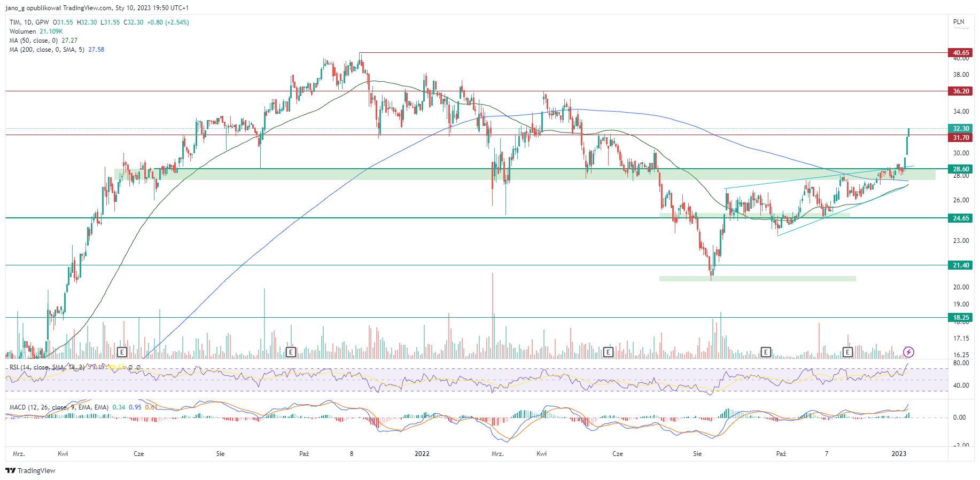Select the 40.65 red price label
Image resolution: width=980 pixels, height=480 pixels.
pos(961,52)
